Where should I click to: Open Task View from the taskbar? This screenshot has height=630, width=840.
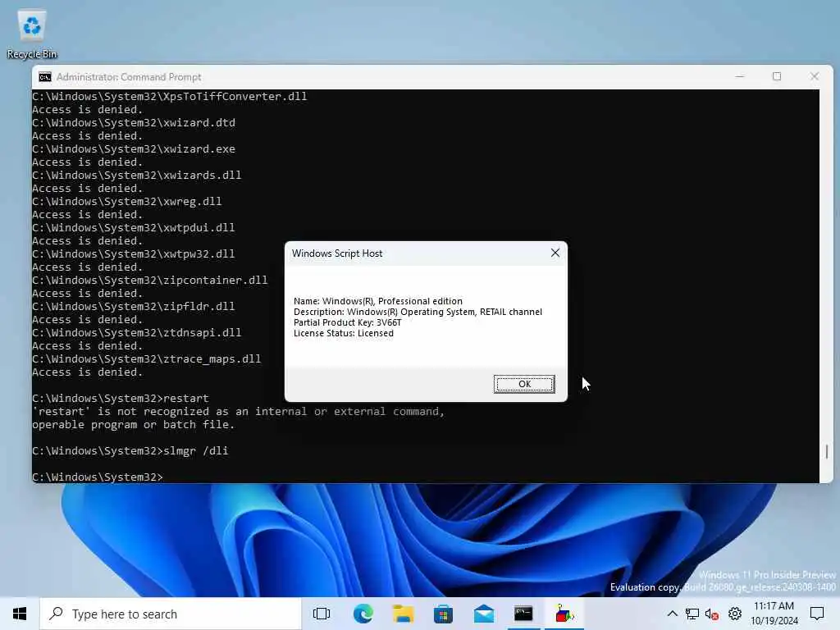tap(322, 614)
